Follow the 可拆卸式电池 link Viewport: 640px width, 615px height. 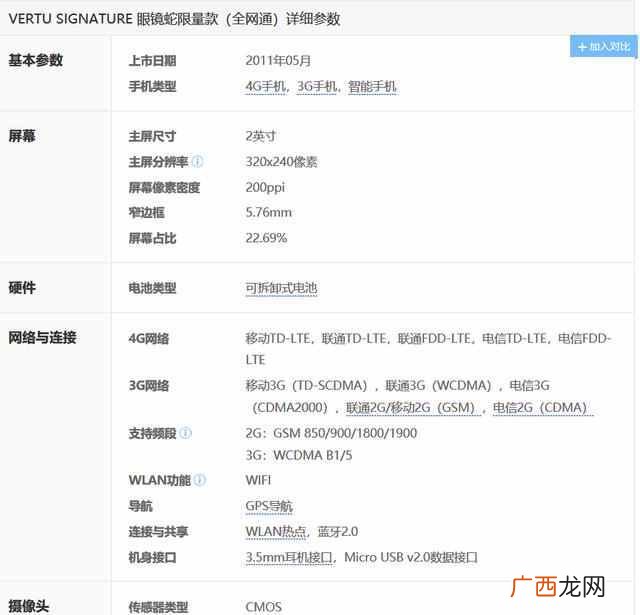(281, 288)
